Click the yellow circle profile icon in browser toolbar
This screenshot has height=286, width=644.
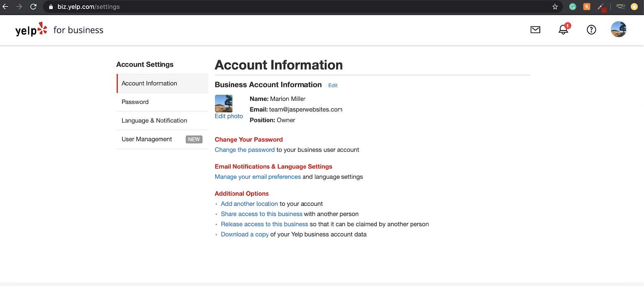634,7
